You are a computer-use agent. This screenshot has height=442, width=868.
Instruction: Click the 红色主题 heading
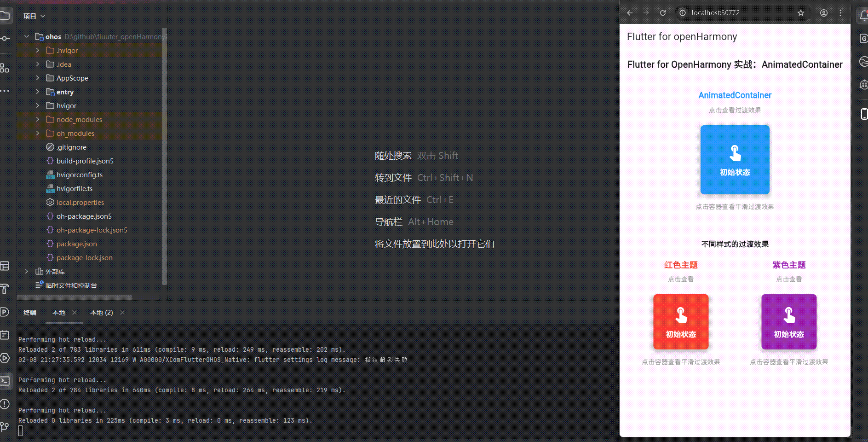pyautogui.click(x=681, y=265)
